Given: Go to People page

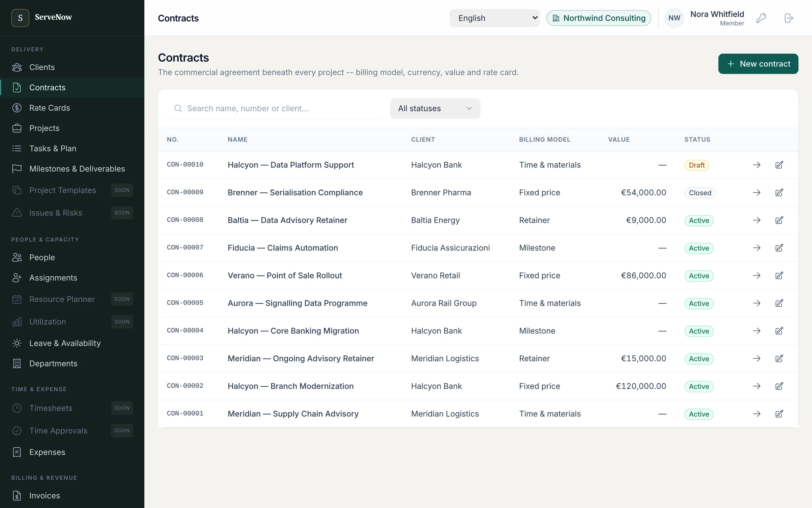Looking at the screenshot, I should 72,258.
